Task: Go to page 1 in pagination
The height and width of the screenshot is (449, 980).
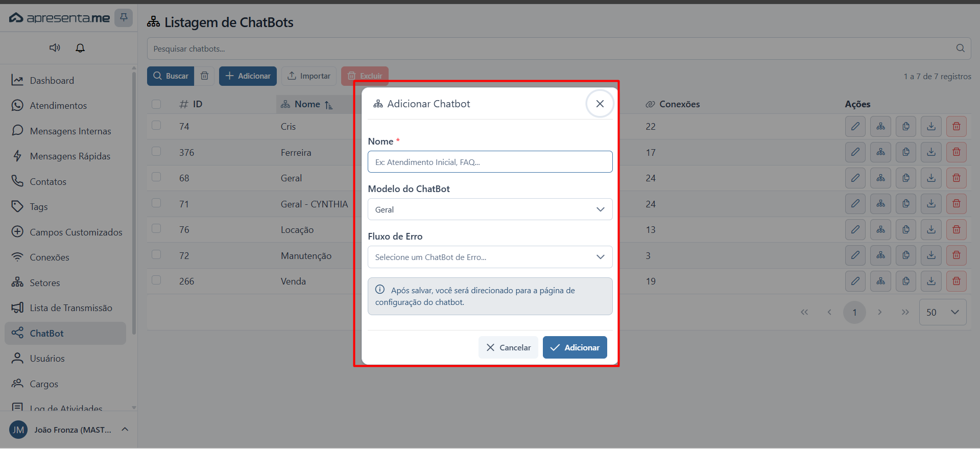Action: tap(854, 312)
